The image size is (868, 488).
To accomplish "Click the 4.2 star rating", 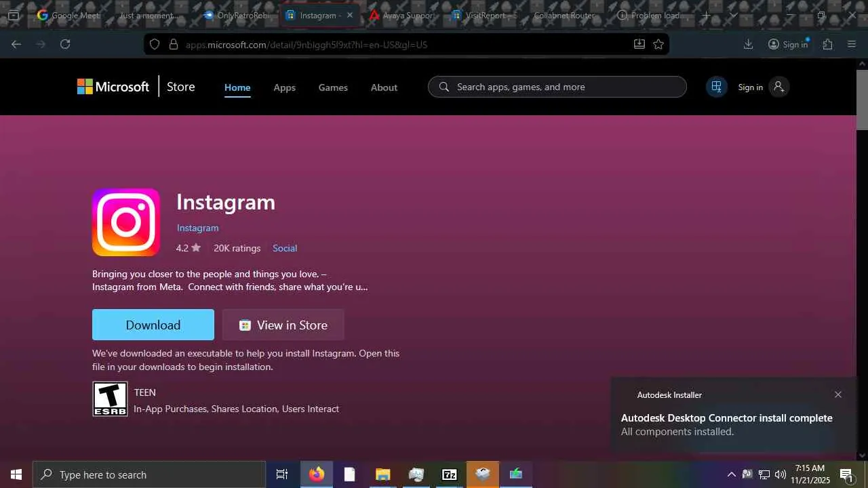I will (x=189, y=248).
